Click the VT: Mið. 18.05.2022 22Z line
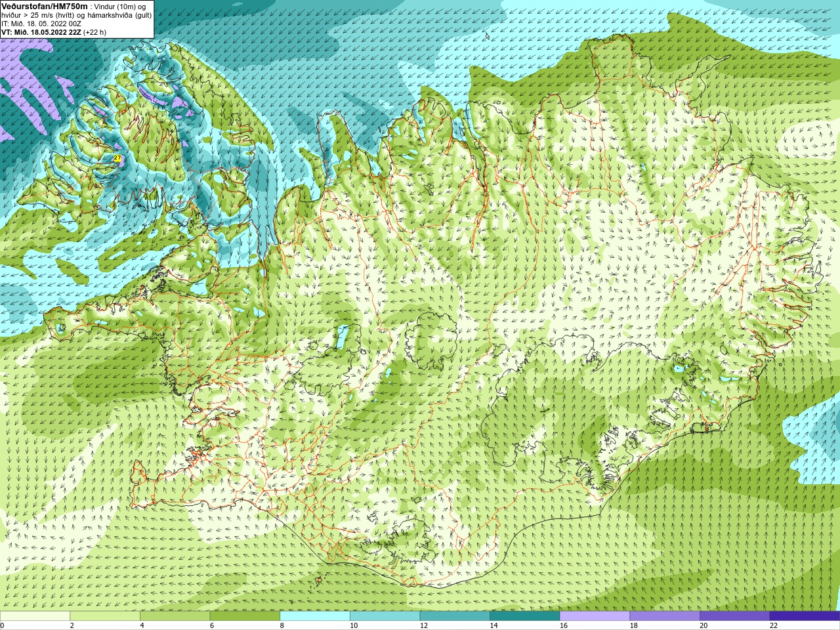 [x=54, y=32]
